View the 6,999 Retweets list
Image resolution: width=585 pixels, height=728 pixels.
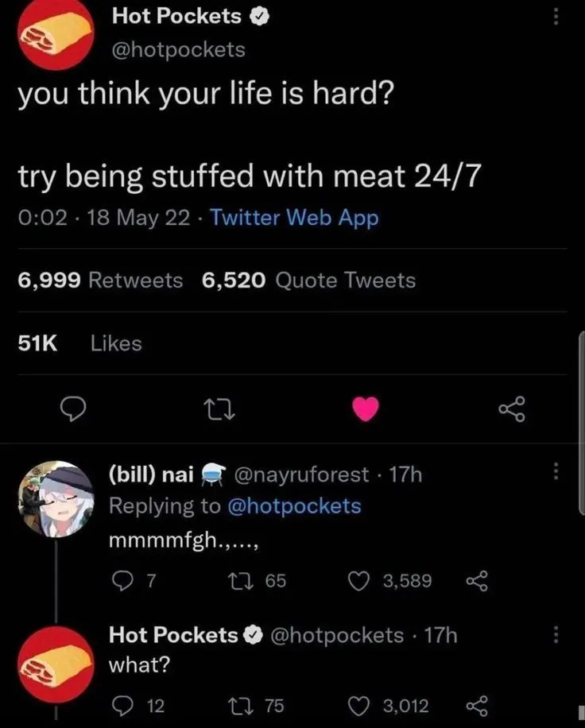100,281
